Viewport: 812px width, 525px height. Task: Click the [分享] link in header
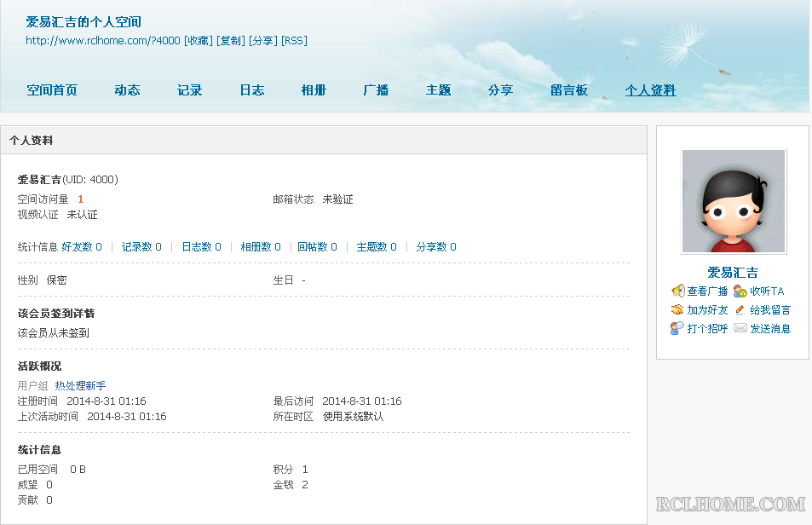(263, 40)
